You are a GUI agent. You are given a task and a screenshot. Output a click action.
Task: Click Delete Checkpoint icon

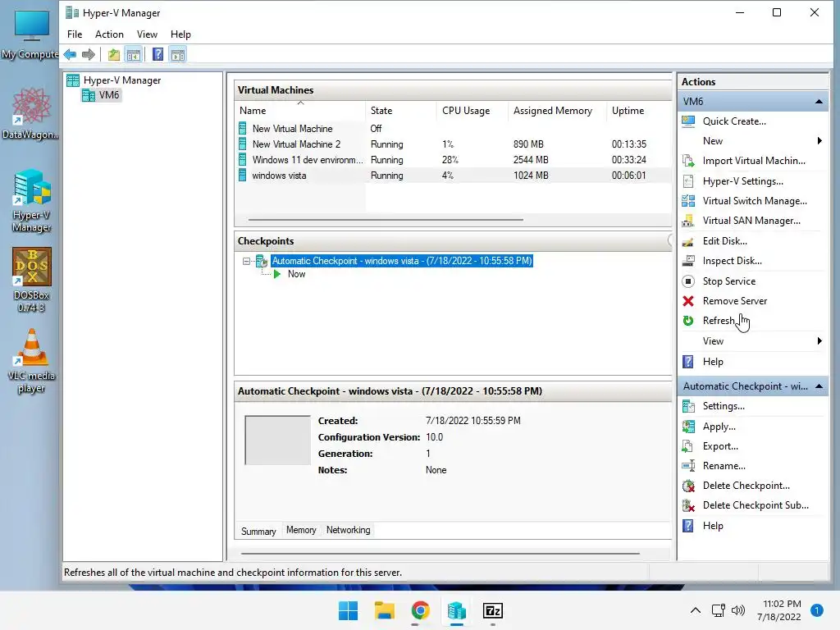688,486
